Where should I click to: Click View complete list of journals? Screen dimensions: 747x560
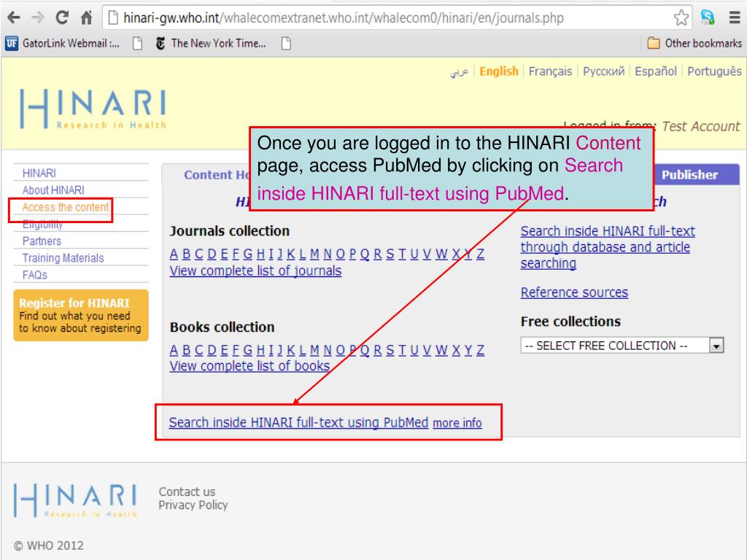[255, 271]
